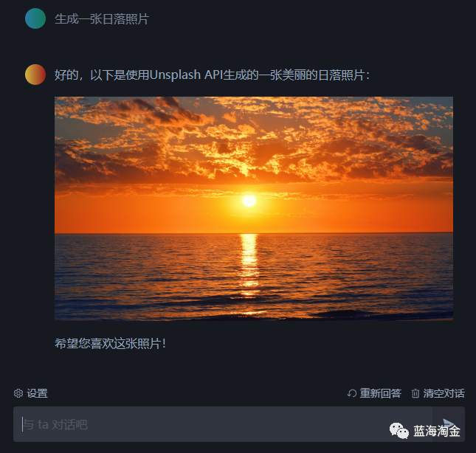
Task: Click the teal user avatar circle
Action: point(35,18)
